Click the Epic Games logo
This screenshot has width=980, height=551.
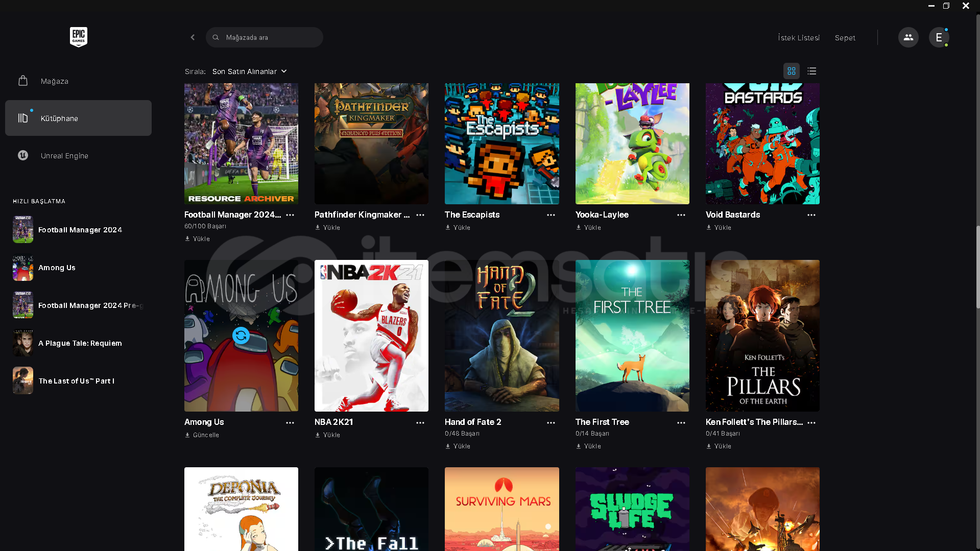(78, 37)
